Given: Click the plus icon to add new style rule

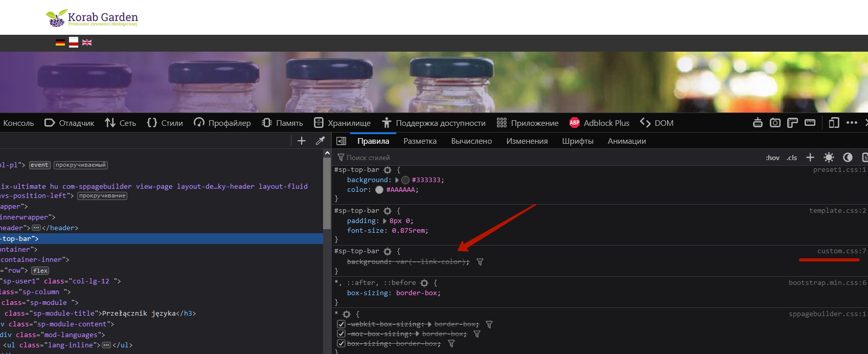Looking at the screenshot, I should [810, 158].
